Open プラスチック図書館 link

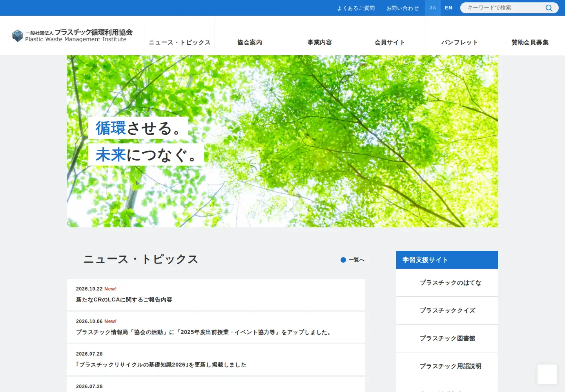pos(447,338)
